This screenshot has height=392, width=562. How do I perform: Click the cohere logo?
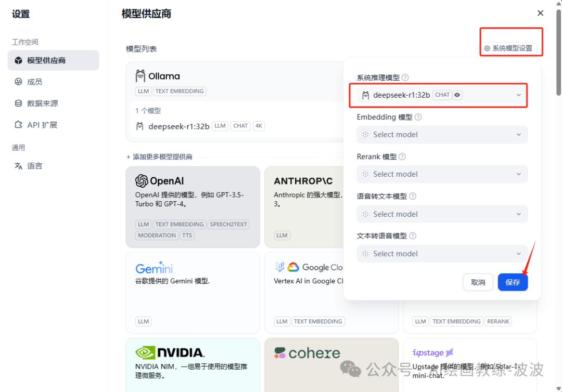pyautogui.click(x=307, y=353)
